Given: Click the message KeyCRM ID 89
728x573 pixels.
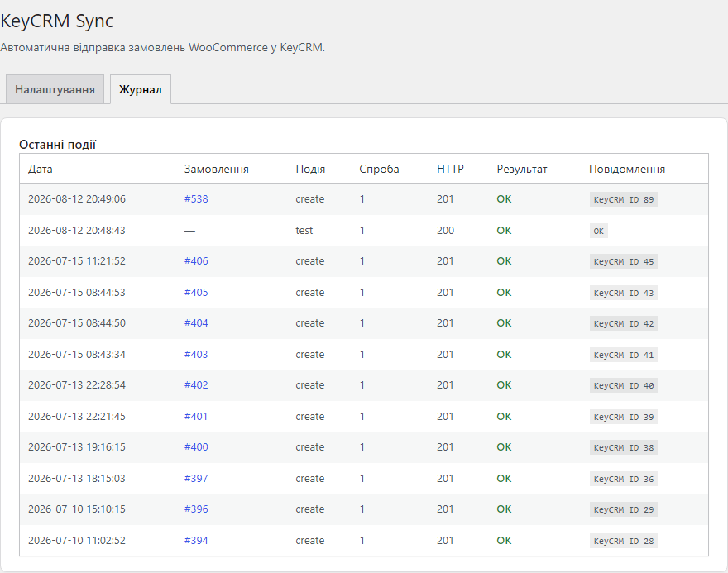Looking at the screenshot, I should [624, 199].
